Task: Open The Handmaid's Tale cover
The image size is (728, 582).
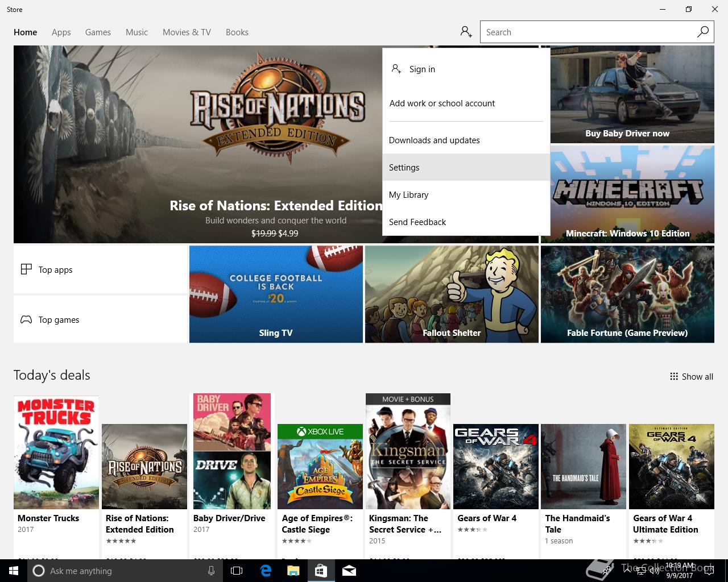Action: (584, 467)
